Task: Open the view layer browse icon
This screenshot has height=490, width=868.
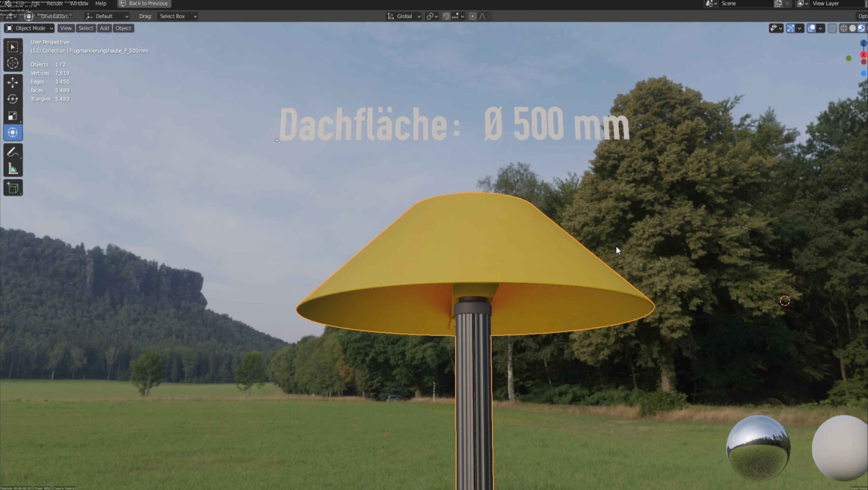Action: coord(803,3)
